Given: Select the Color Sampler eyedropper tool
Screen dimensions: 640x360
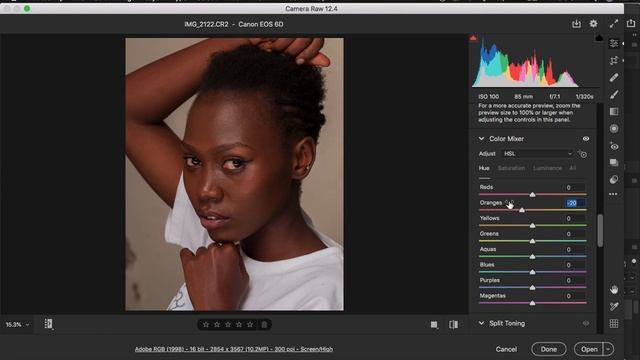Looking at the screenshot, I should pyautogui.click(x=614, y=306).
